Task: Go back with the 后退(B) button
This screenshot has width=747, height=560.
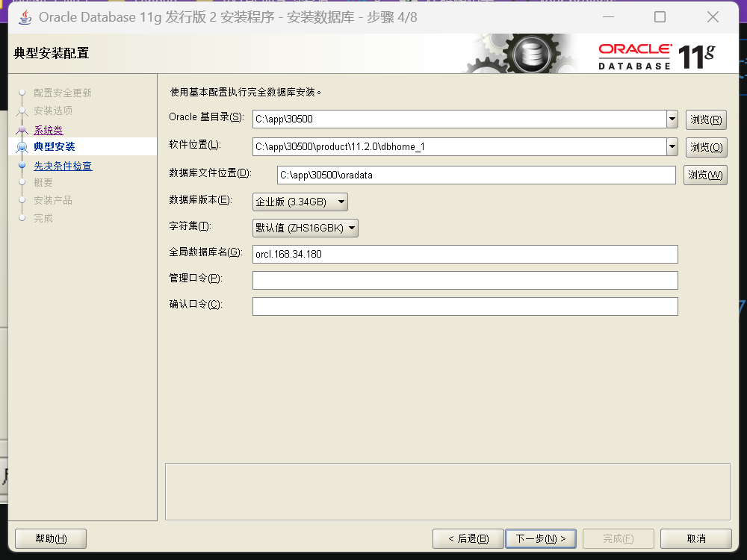Action: (468, 538)
